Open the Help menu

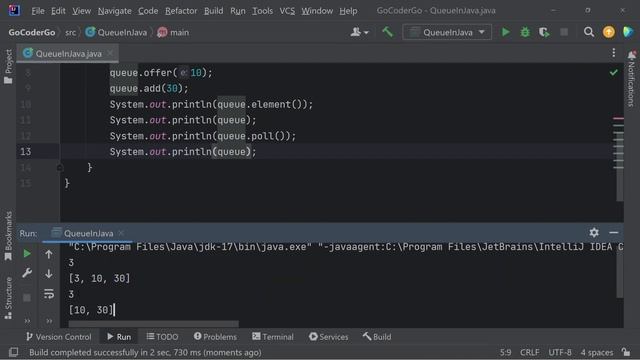coord(348,11)
